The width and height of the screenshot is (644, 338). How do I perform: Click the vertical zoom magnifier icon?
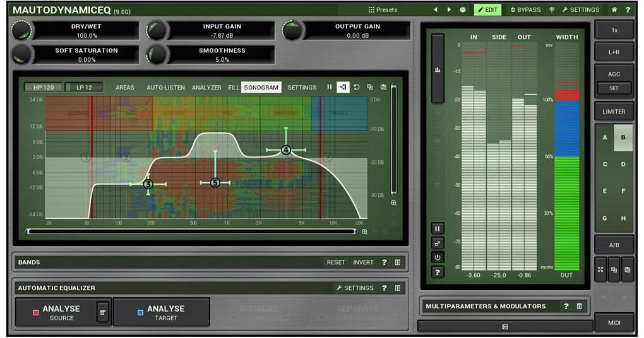[x=393, y=203]
